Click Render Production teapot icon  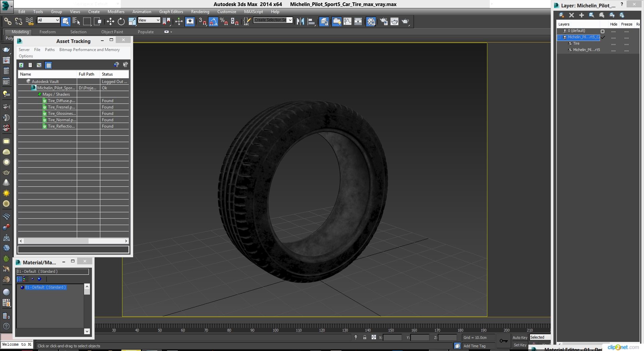tap(405, 21)
